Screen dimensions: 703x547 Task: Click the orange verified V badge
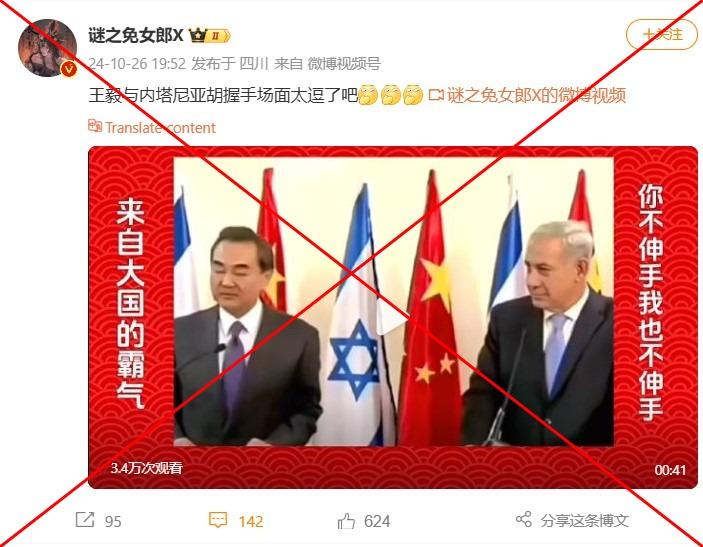pyautogui.click(x=69, y=69)
